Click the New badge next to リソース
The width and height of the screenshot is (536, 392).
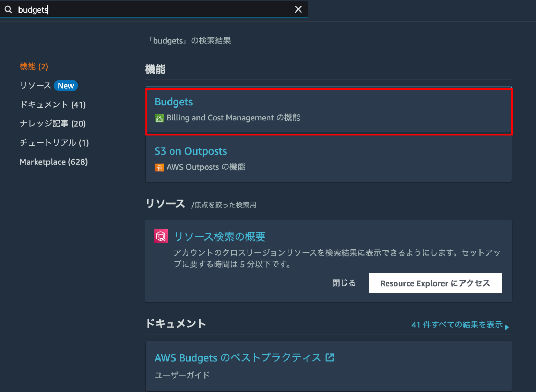[66, 86]
